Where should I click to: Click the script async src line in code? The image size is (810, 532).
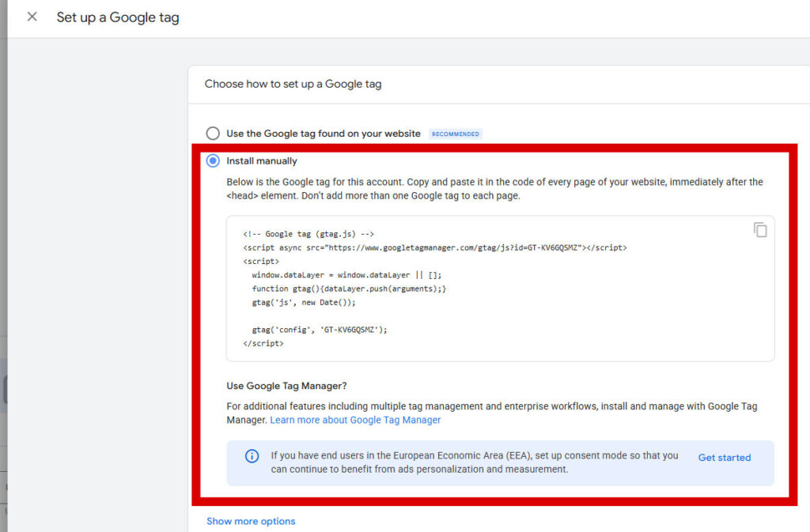[x=434, y=248]
